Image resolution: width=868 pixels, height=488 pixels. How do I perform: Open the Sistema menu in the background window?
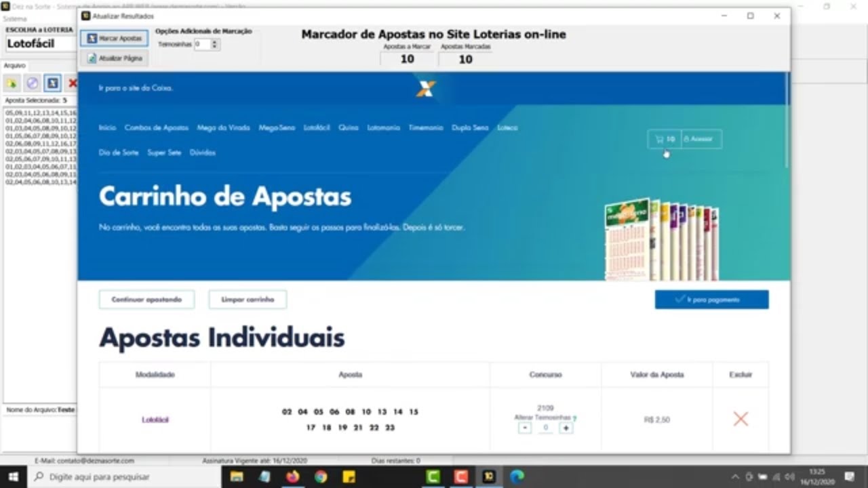point(15,19)
